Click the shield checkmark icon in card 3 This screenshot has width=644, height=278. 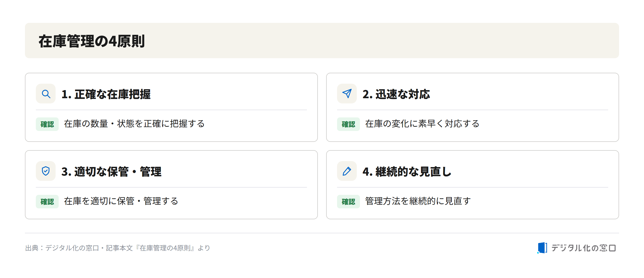[46, 171]
